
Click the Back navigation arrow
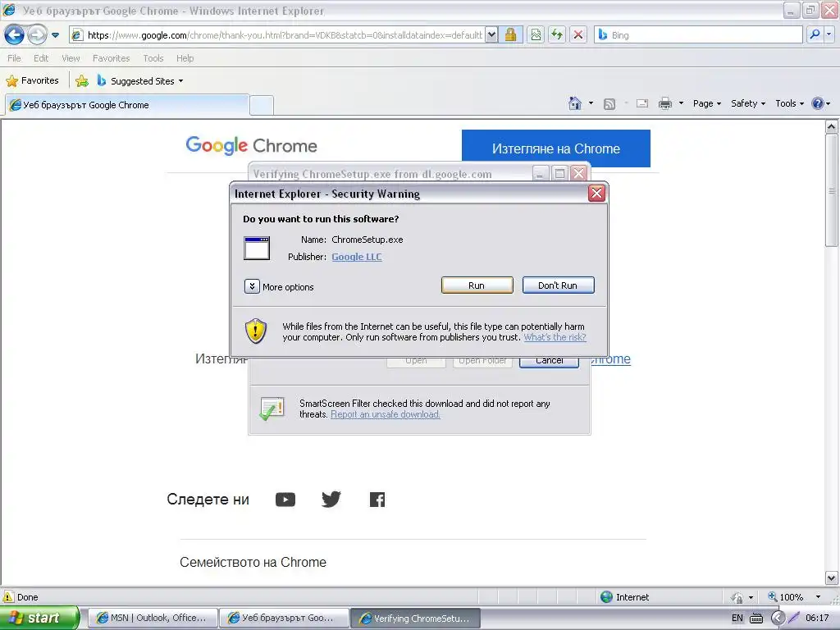(15, 35)
